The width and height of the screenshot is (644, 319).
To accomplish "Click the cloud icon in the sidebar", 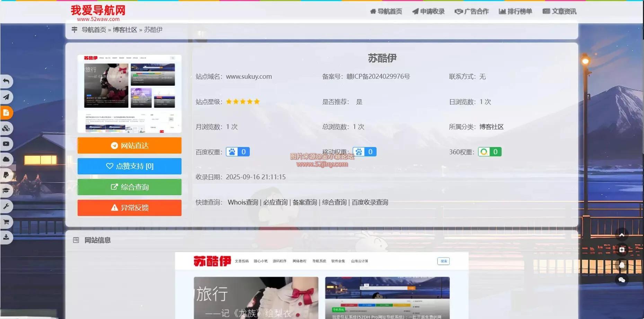I will click(x=6, y=159).
